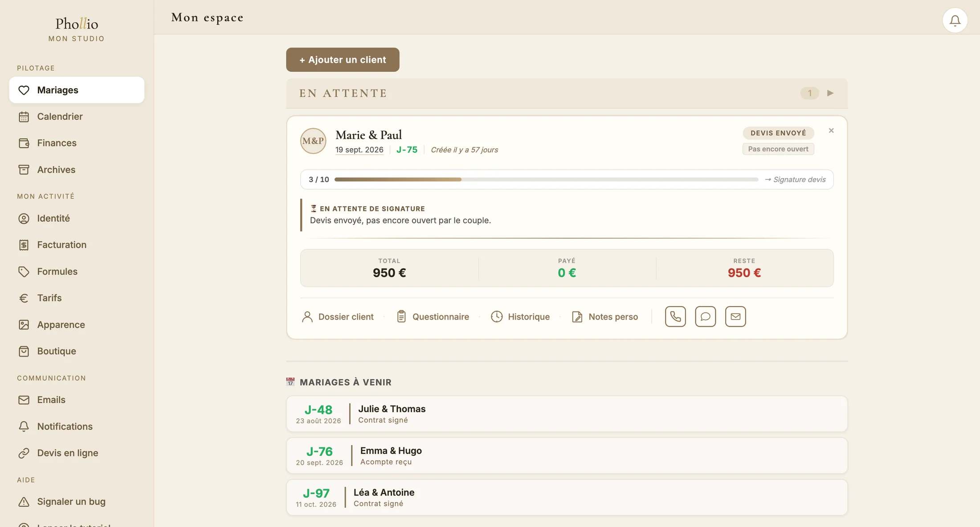Open the Questionnaire link on card
The image size is (980, 527).
point(433,316)
